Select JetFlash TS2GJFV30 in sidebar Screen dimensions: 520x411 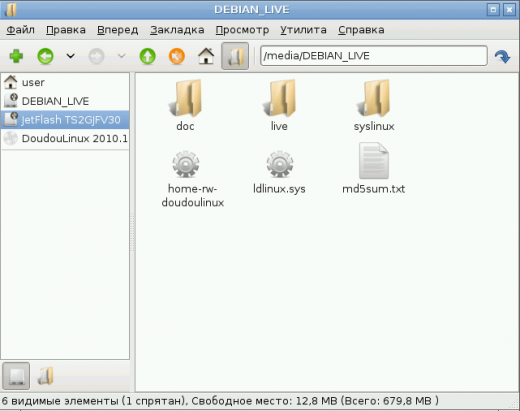pyautogui.click(x=65, y=120)
